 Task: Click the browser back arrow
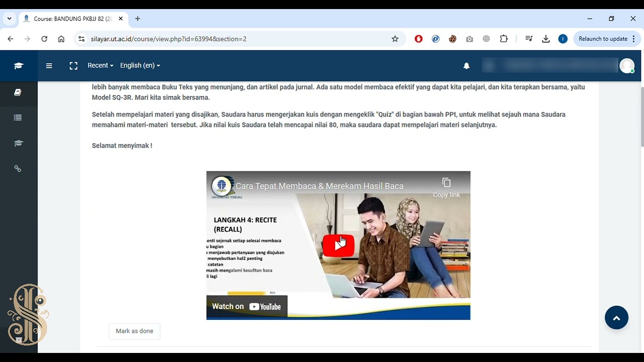point(10,39)
